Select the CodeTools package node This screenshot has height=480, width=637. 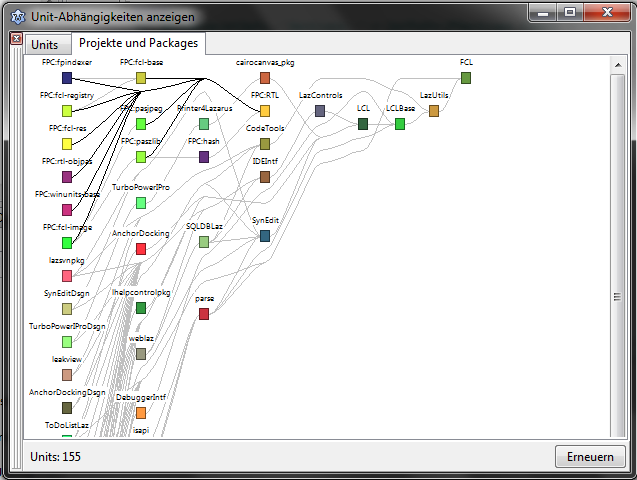265,144
